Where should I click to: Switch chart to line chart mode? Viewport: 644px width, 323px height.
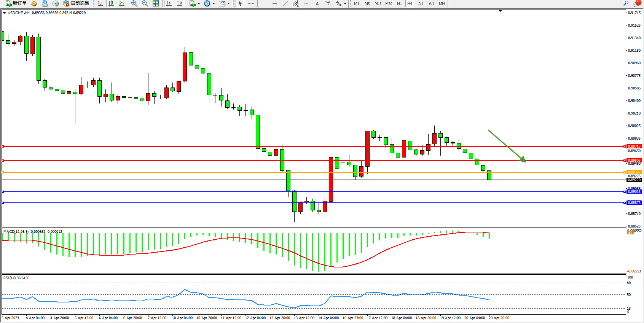(x=122, y=3)
